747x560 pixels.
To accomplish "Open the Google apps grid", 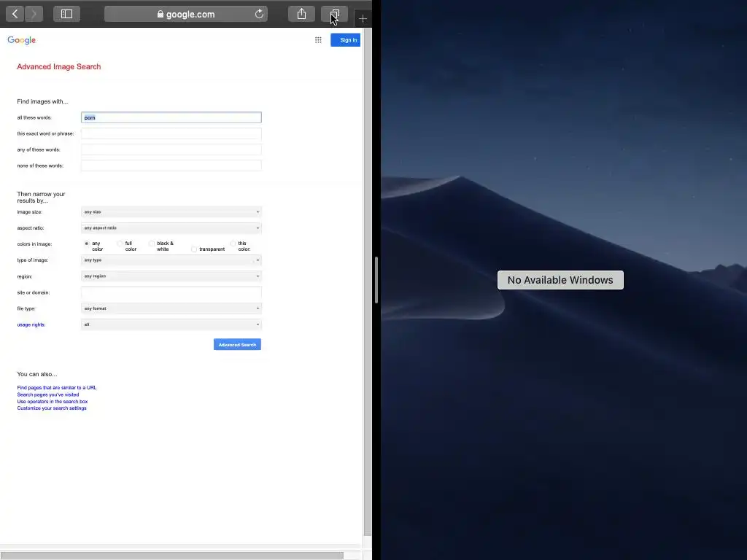I will (318, 40).
